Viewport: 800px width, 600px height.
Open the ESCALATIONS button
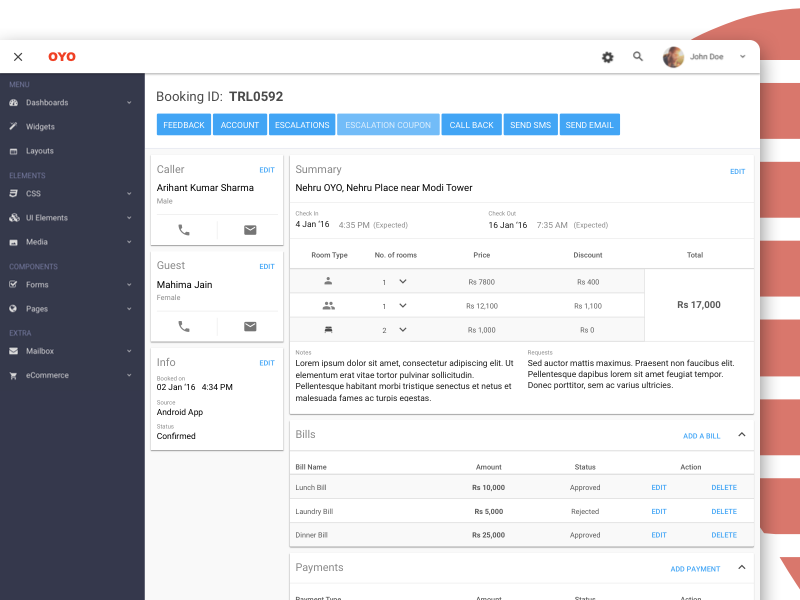[x=302, y=125]
